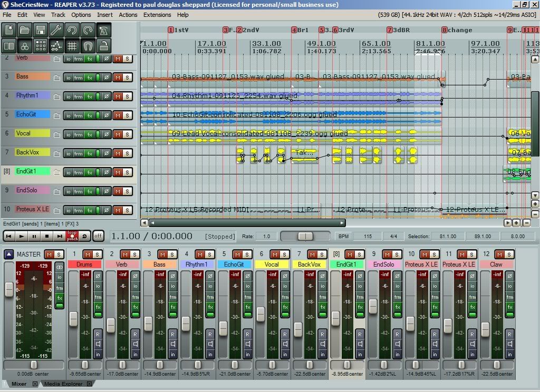Viewport: 540px width, 392px height.
Task: Collapse the Master track with arrow button
Action: [x=9, y=254]
